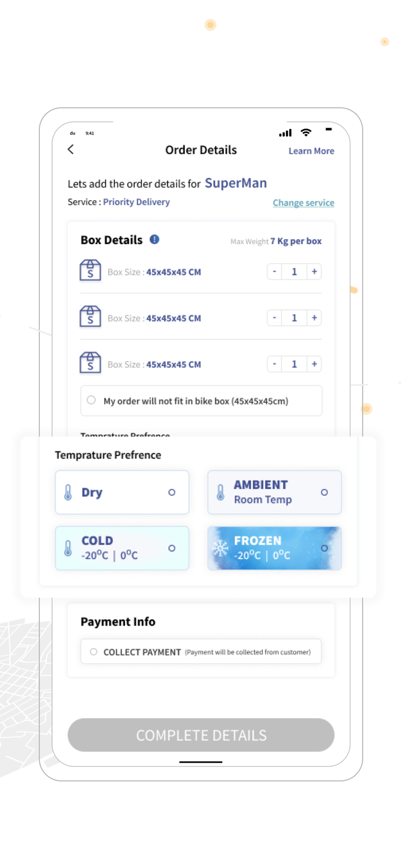The image size is (401, 868).
Task: Decrease quantity of the second box
Action: [274, 318]
